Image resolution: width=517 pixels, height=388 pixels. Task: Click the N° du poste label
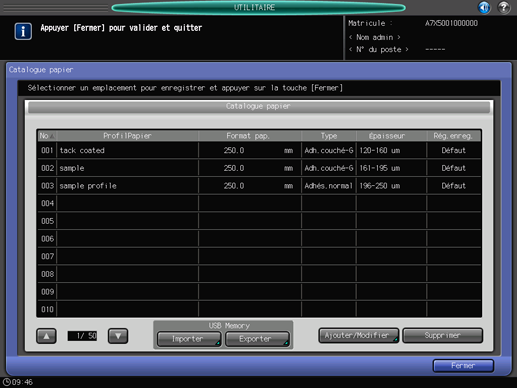click(379, 49)
